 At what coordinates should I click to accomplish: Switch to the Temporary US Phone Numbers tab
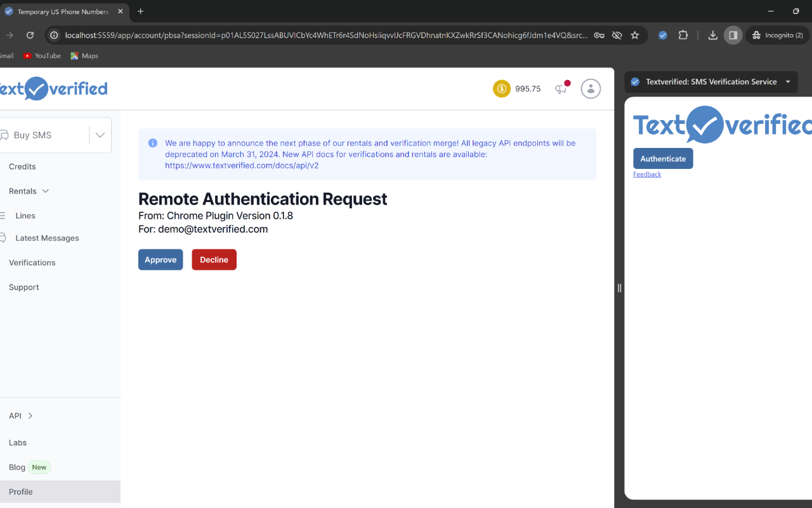[x=63, y=11]
